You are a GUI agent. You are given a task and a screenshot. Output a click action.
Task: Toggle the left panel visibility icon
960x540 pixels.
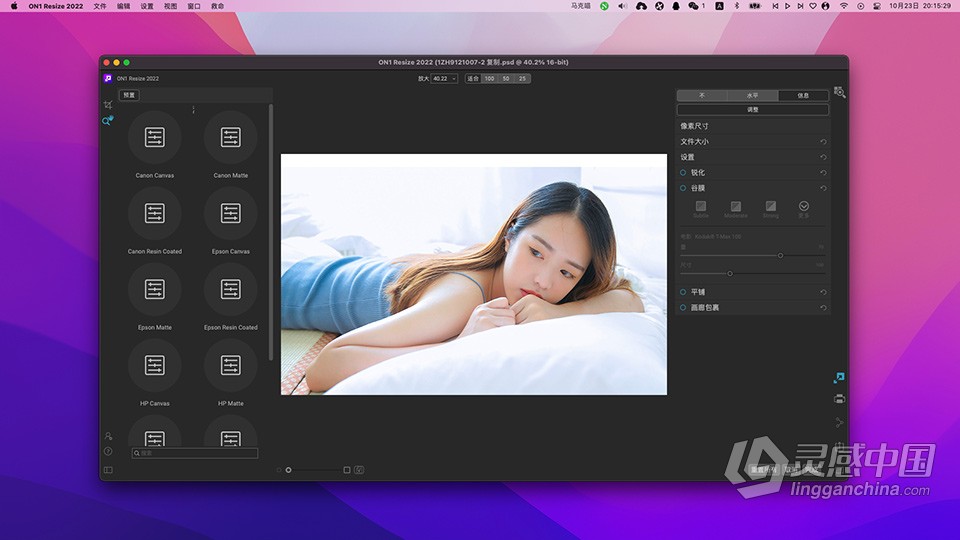[x=108, y=470]
